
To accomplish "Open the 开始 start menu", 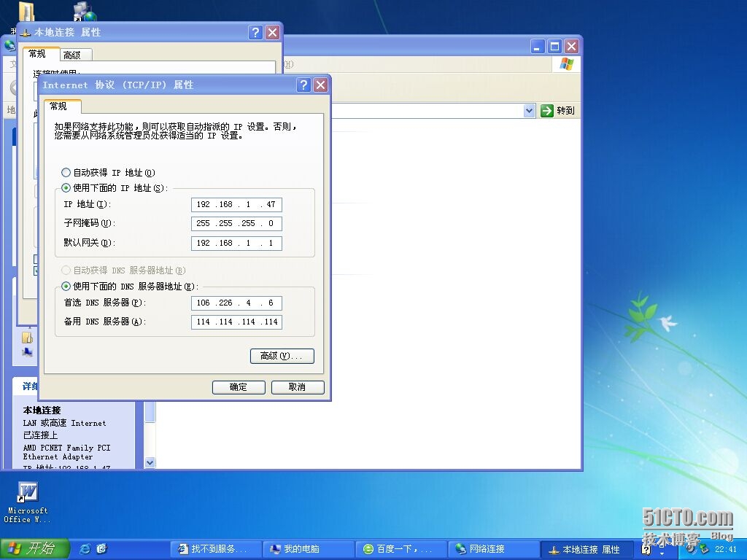I will click(x=34, y=548).
